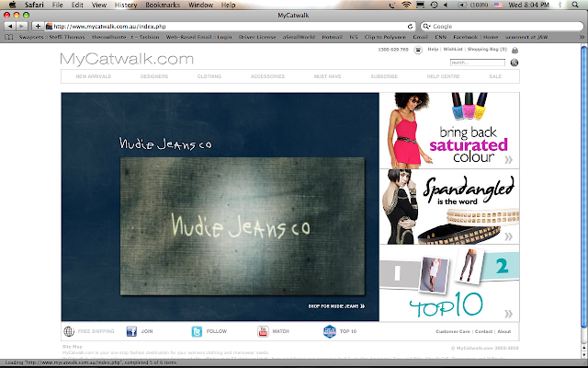Image resolution: width=588 pixels, height=368 pixels.
Task: Click the Facebook Join icon
Action: tap(131, 331)
